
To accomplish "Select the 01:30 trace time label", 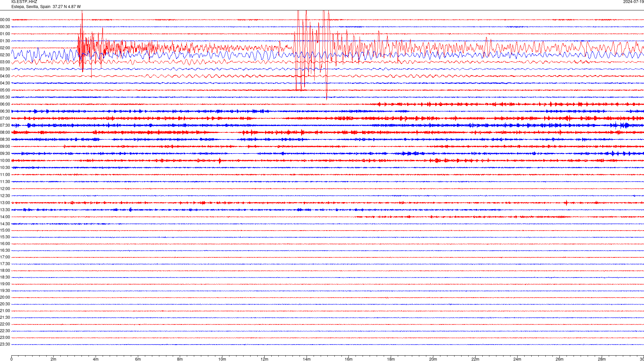I will pyautogui.click(x=5, y=41).
